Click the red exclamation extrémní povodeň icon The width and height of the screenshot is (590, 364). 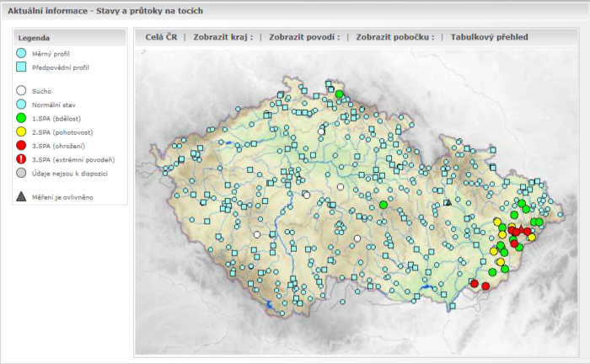pyautogui.click(x=21, y=159)
